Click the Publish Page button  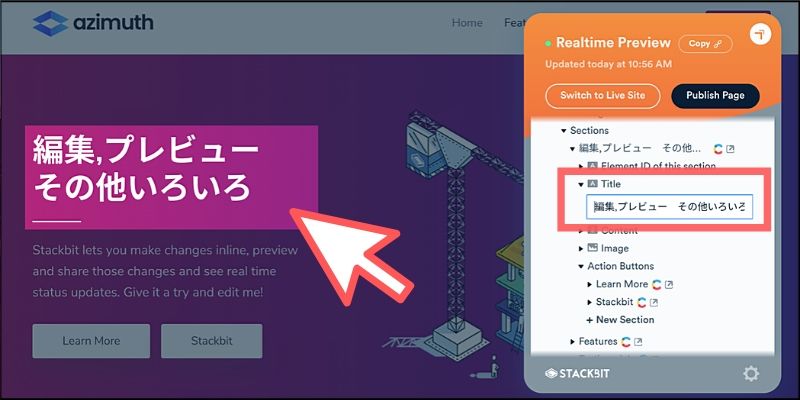(715, 95)
